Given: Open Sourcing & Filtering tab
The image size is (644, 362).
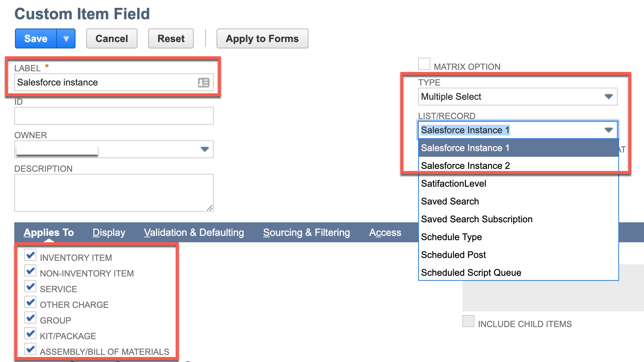Looking at the screenshot, I should 307,232.
